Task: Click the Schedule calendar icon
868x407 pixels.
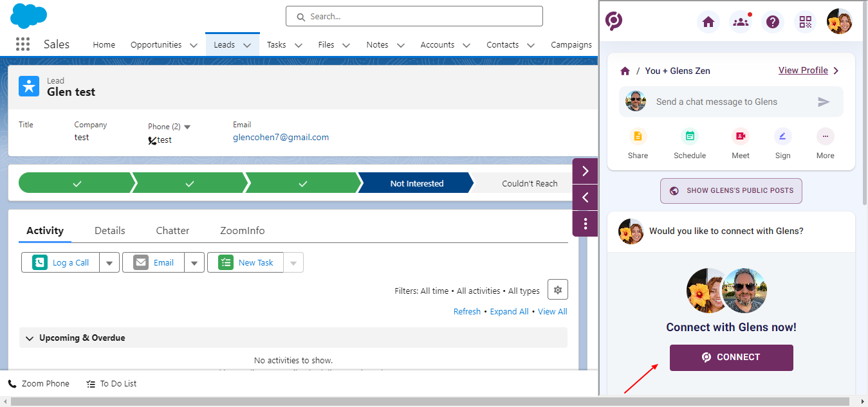Action: (x=690, y=136)
